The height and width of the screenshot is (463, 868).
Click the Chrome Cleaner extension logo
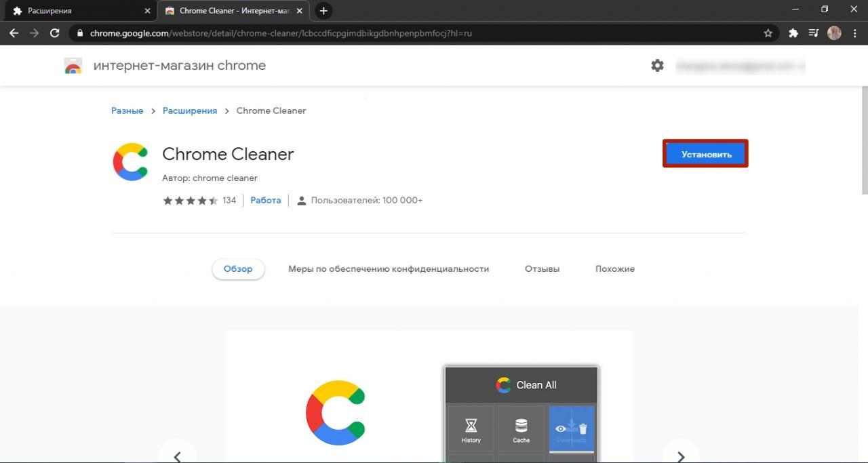coord(130,162)
